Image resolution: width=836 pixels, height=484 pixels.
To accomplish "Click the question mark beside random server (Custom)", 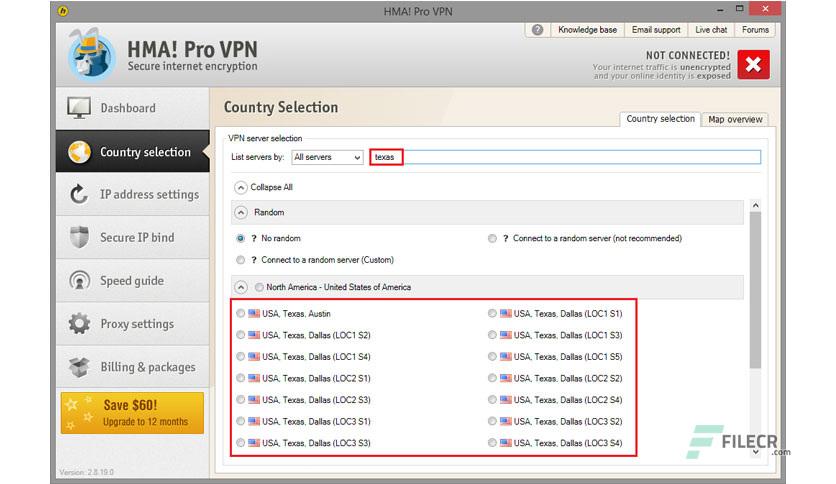I will [254, 260].
